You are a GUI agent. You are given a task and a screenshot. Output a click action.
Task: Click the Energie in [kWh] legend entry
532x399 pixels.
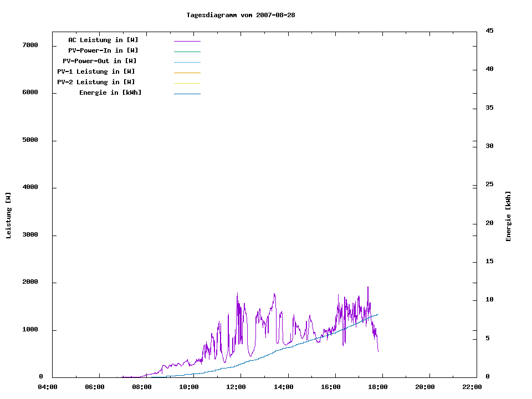pos(110,93)
